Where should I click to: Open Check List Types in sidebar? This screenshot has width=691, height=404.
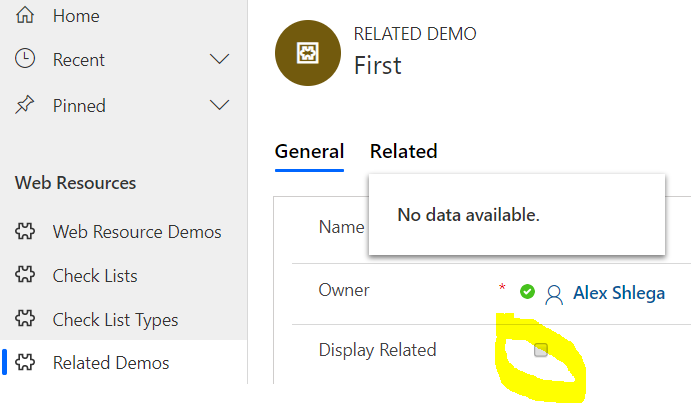coord(115,320)
